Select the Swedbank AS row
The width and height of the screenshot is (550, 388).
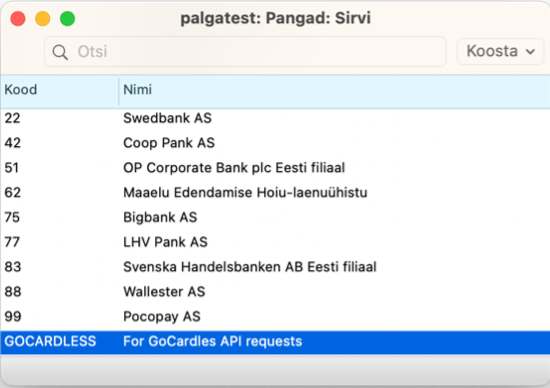(x=275, y=118)
